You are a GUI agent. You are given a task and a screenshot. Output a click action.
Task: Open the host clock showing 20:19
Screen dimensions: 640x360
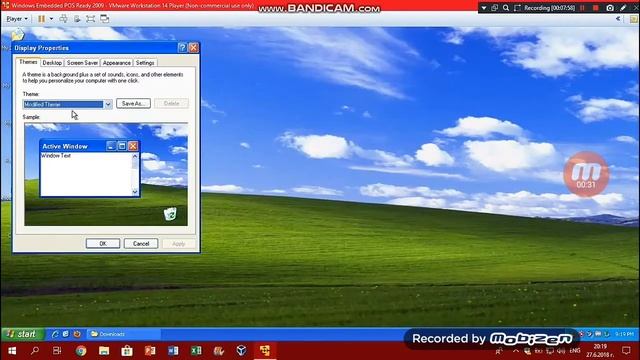point(600,351)
